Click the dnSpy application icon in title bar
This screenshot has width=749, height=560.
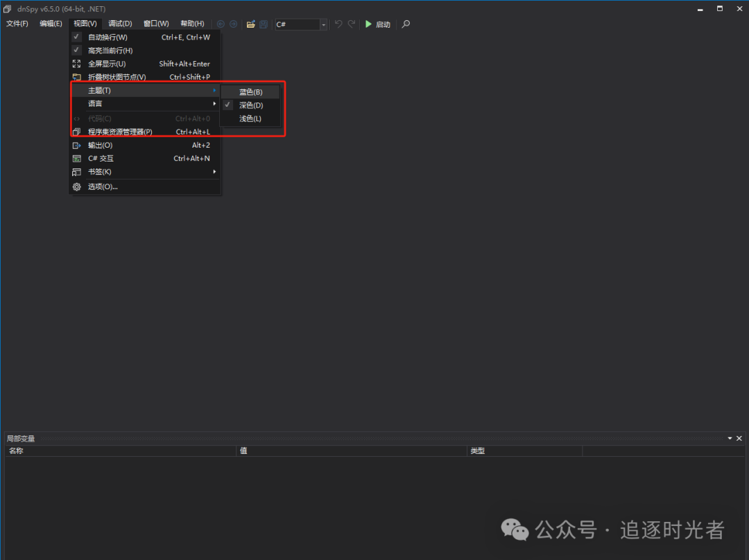[7, 8]
